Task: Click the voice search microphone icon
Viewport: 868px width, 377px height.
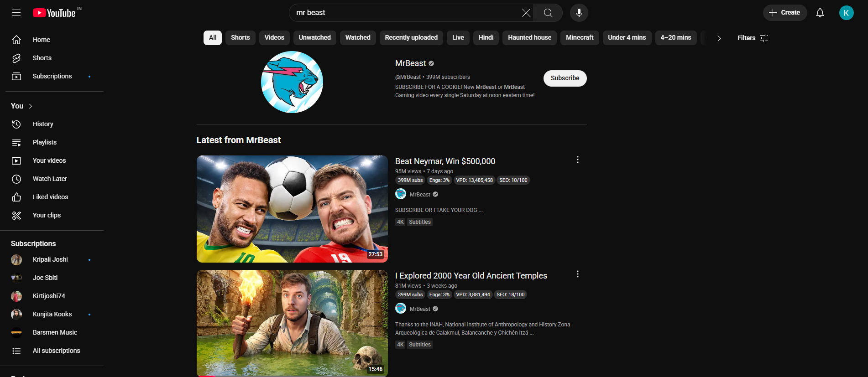Action: [x=579, y=13]
